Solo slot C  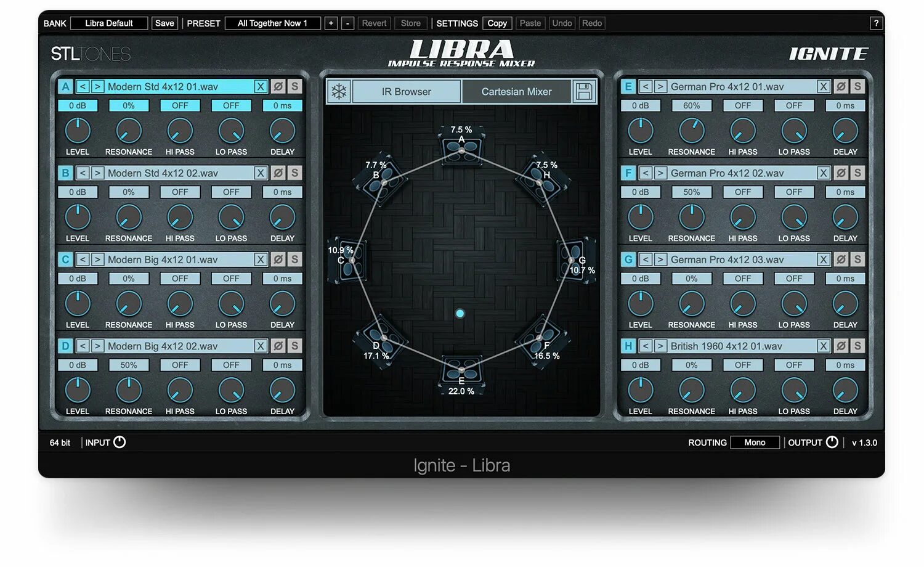pos(294,259)
